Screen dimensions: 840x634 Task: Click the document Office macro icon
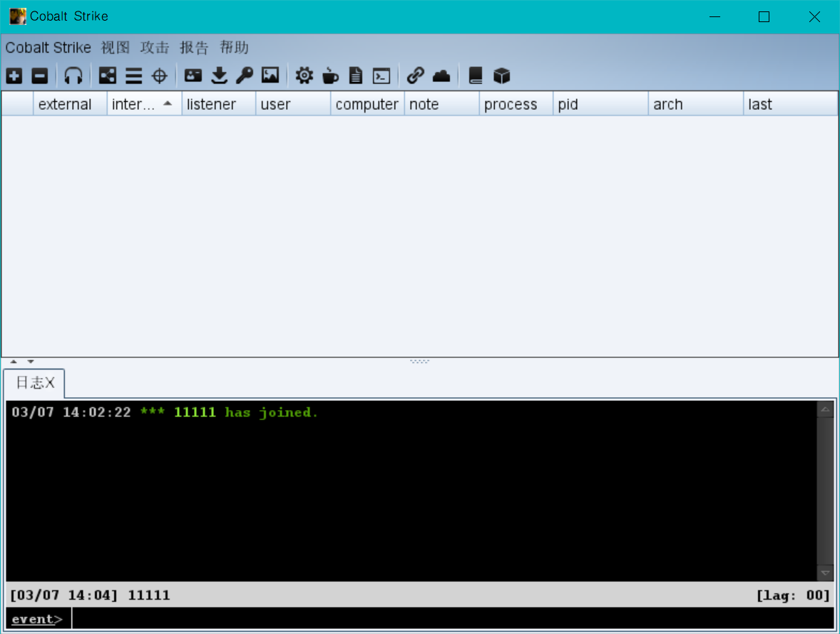pyautogui.click(x=356, y=76)
